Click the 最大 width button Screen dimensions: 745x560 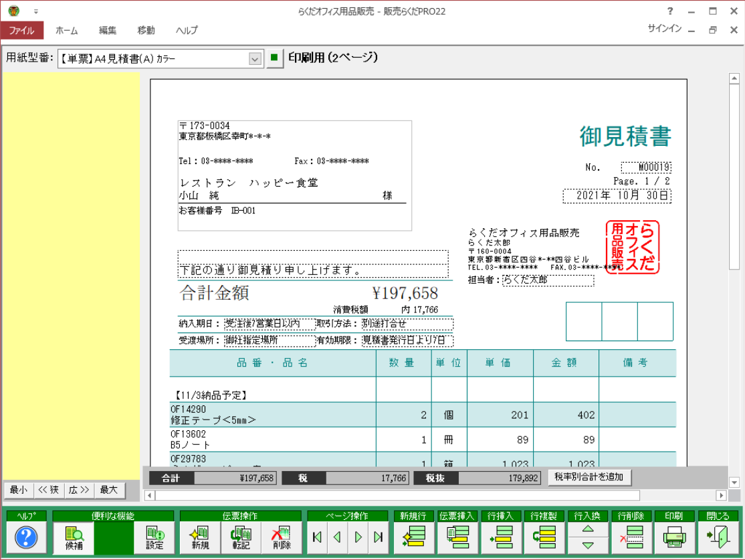[x=109, y=490]
